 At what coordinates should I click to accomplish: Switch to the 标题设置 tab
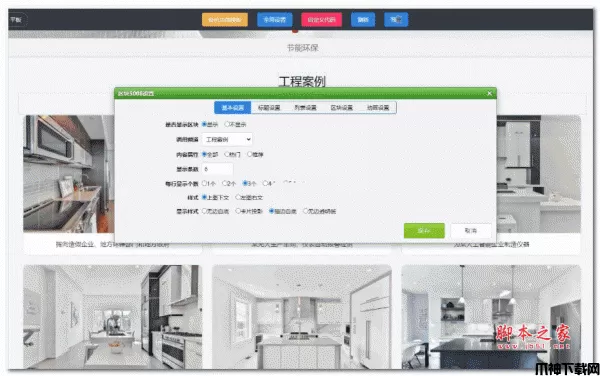point(269,107)
